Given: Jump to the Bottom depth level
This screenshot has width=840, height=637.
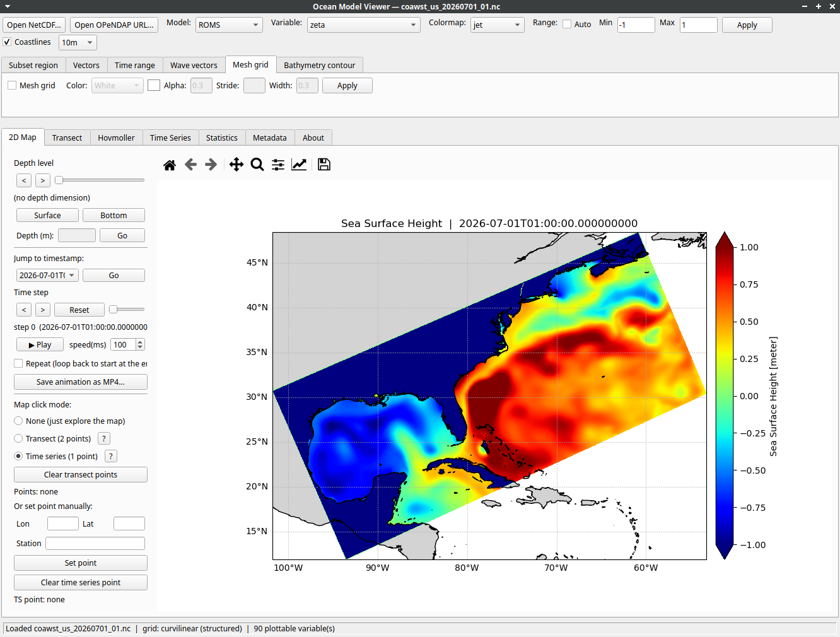Looking at the screenshot, I should tap(114, 215).
